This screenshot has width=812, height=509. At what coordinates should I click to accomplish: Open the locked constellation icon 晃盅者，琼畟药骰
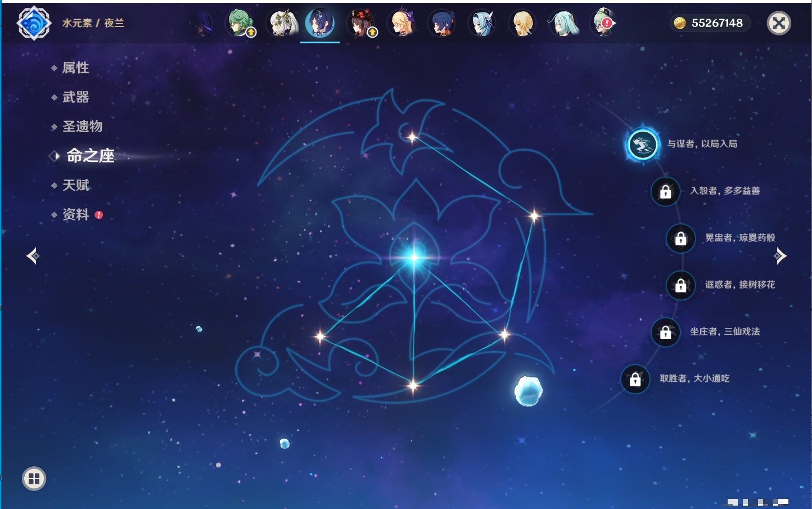(x=680, y=238)
